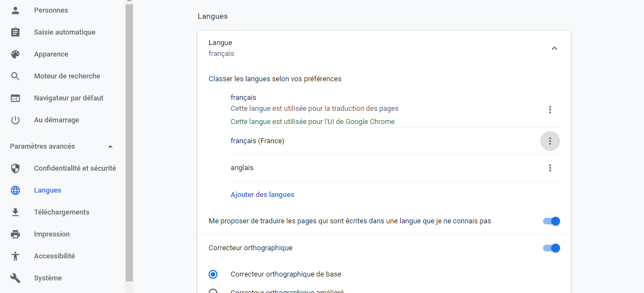Viewport: 644px width, 293px height.
Task: Collapse the Langue section chevron
Action: [x=554, y=48]
